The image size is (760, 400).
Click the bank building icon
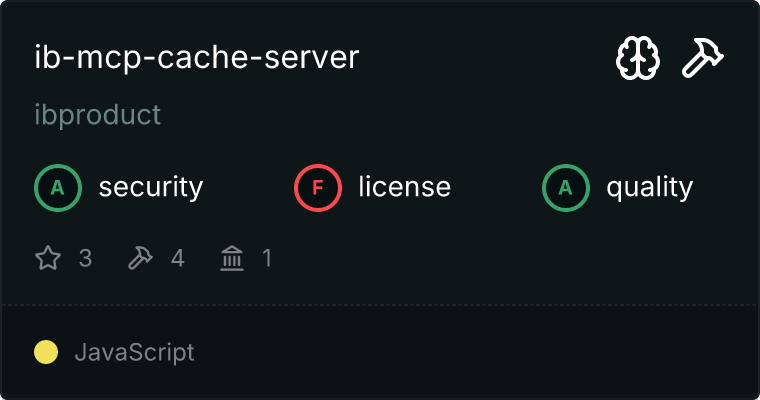[231, 259]
